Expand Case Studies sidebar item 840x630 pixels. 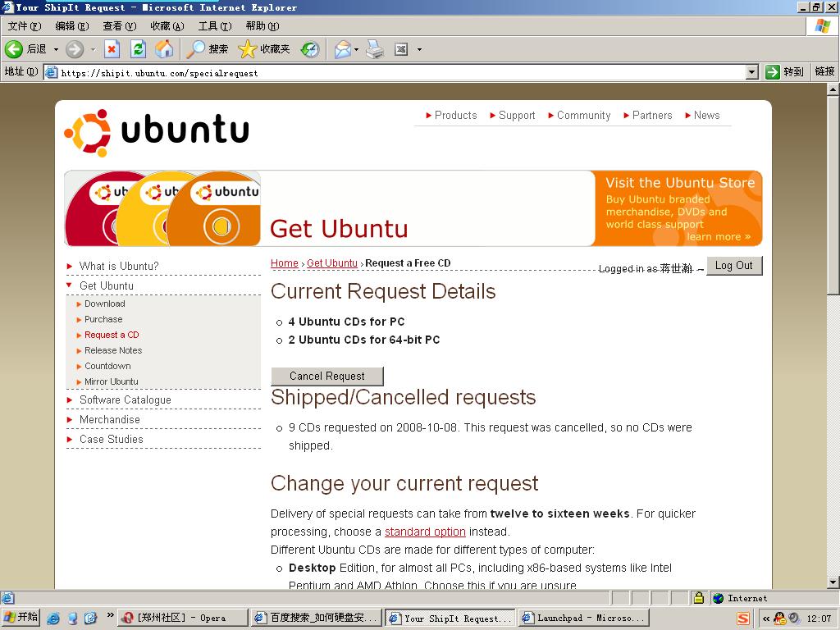[112, 440]
